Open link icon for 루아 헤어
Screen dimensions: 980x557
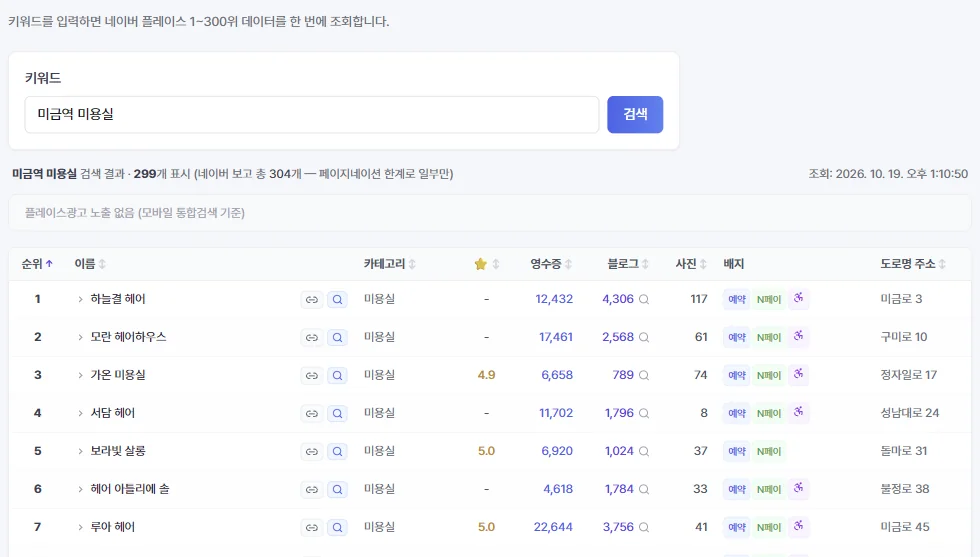(312, 528)
